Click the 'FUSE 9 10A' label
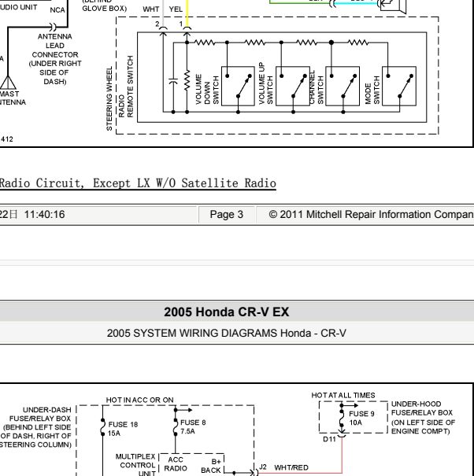This screenshot has height=476, width=474. (361, 418)
